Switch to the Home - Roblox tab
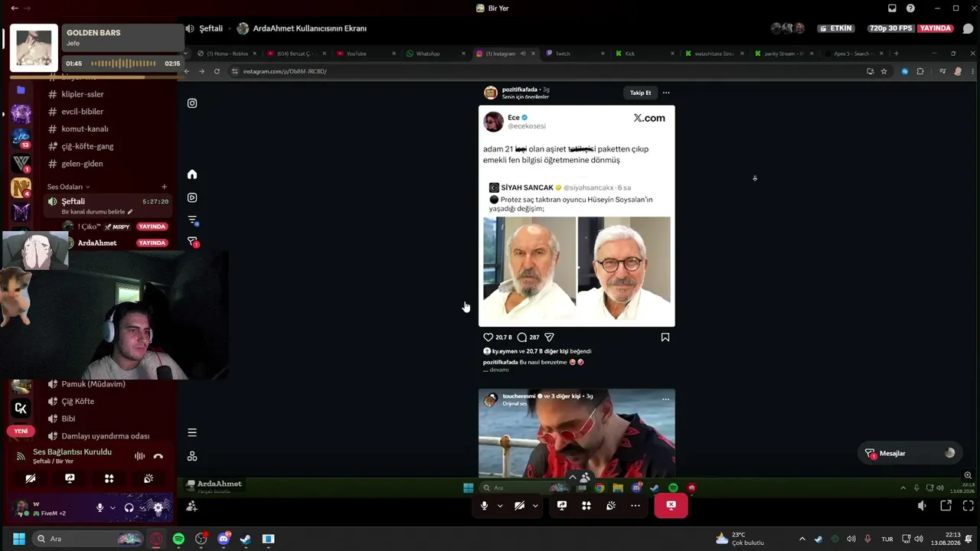Screen dimensions: 980x551 point(227,54)
